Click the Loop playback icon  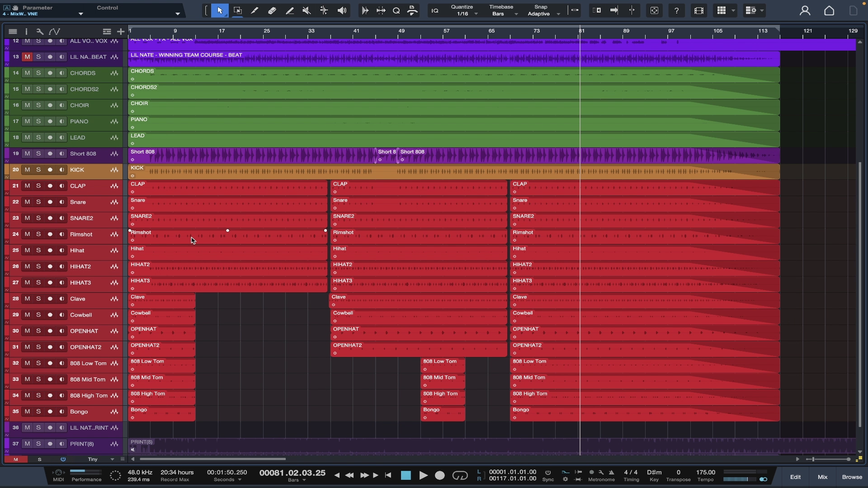(x=460, y=475)
